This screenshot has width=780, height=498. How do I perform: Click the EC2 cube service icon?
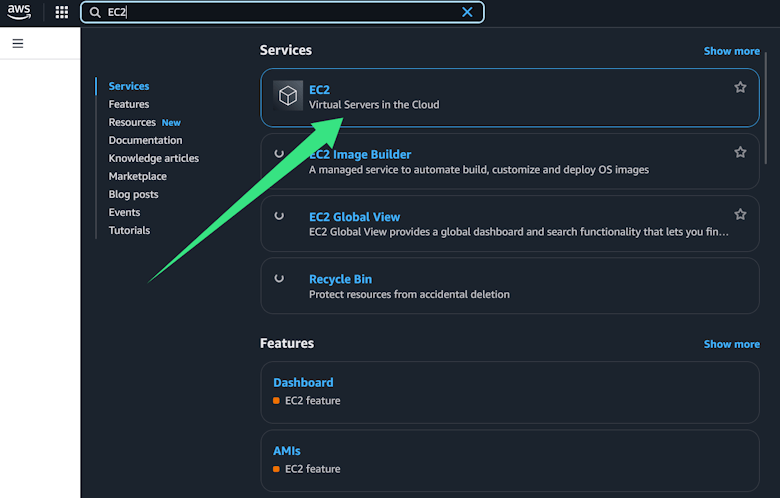[288, 96]
